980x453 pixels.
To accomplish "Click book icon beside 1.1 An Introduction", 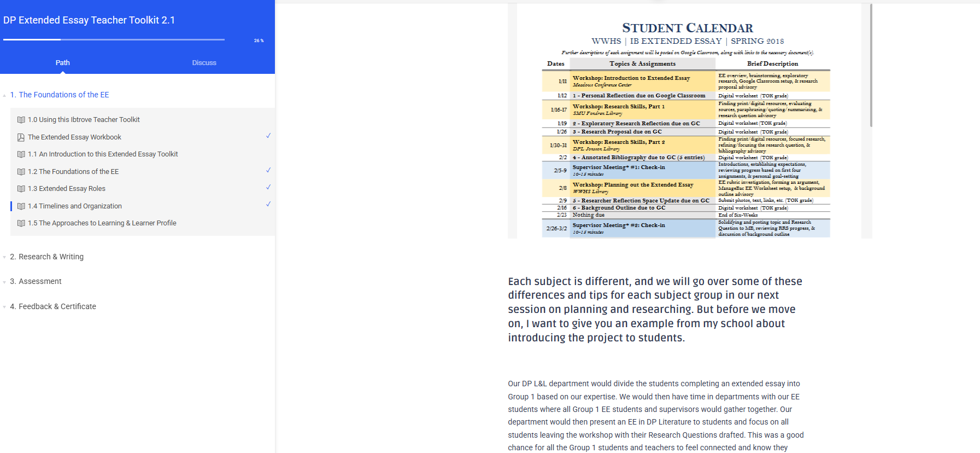I will click(21, 154).
